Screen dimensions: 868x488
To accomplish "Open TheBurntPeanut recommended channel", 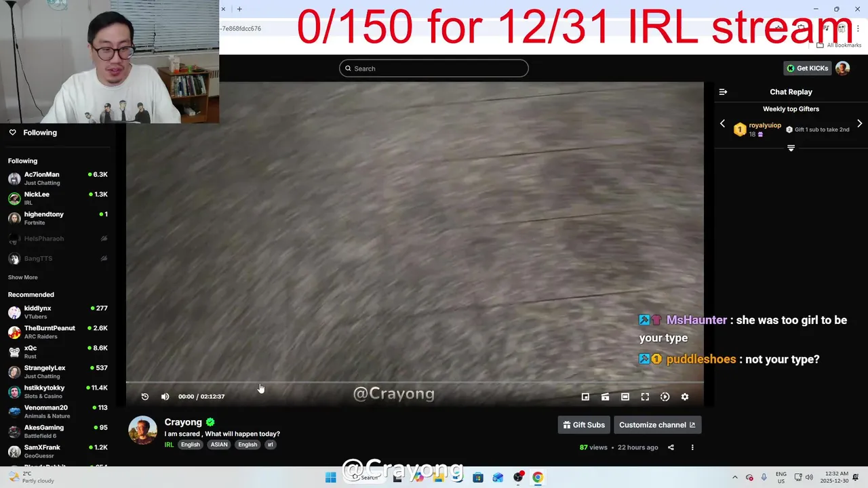I will [58, 331].
